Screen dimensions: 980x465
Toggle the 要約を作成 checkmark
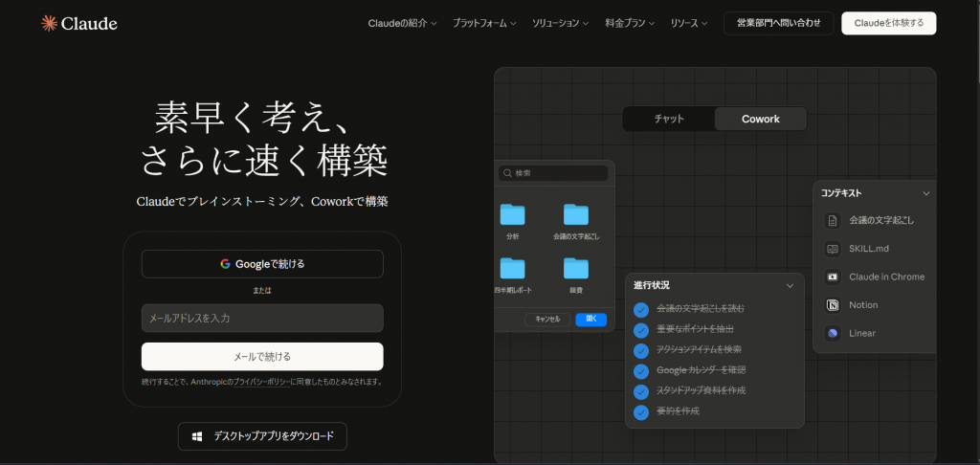(x=641, y=411)
